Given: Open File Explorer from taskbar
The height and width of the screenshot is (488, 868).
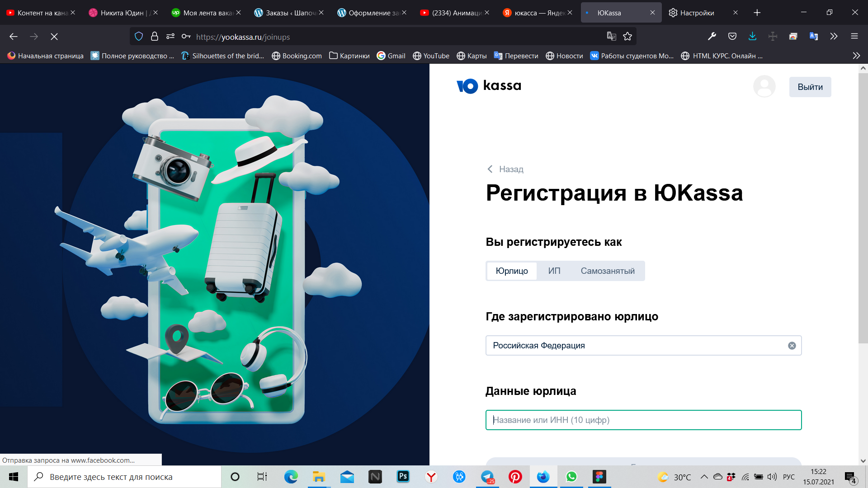Looking at the screenshot, I should [x=319, y=477].
